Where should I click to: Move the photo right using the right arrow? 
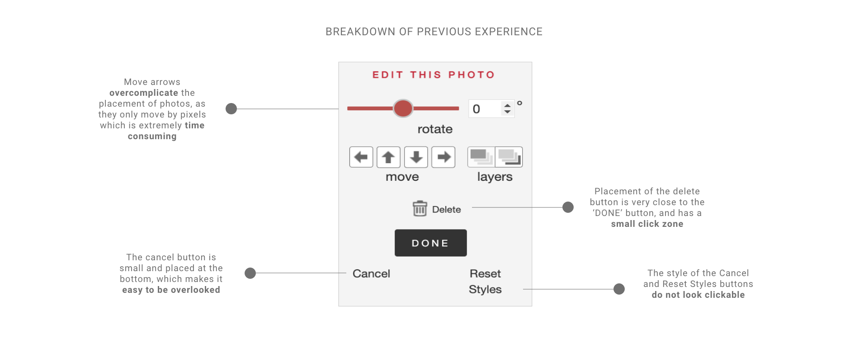click(x=443, y=157)
